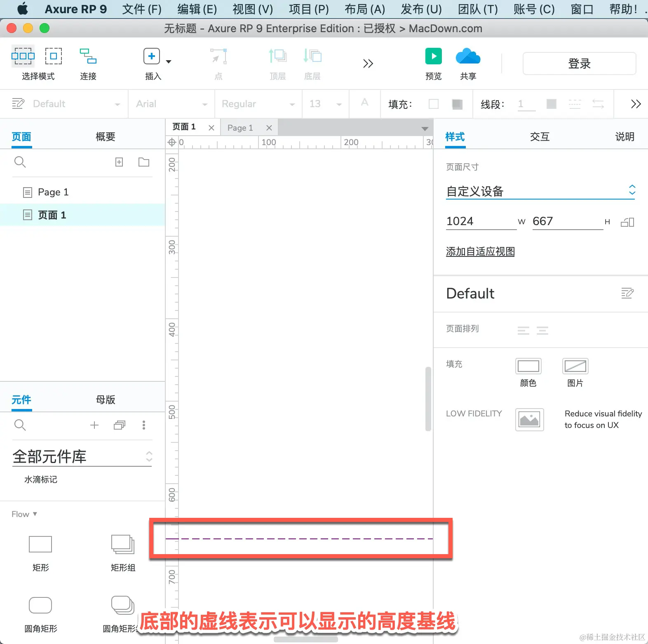Click the ruler origin crosshair icon
648x644 pixels.
(172, 143)
